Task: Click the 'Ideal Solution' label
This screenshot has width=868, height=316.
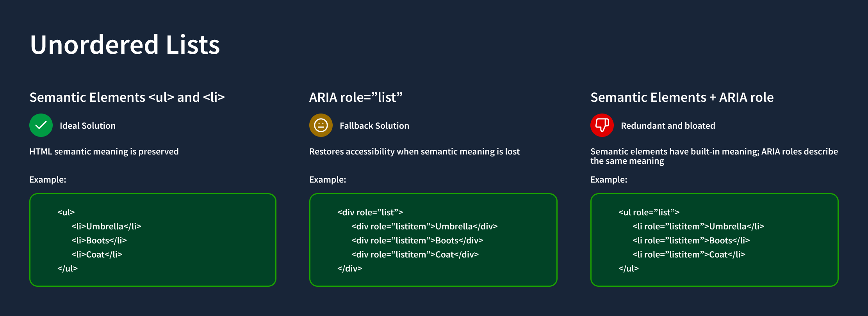Action: tap(87, 126)
